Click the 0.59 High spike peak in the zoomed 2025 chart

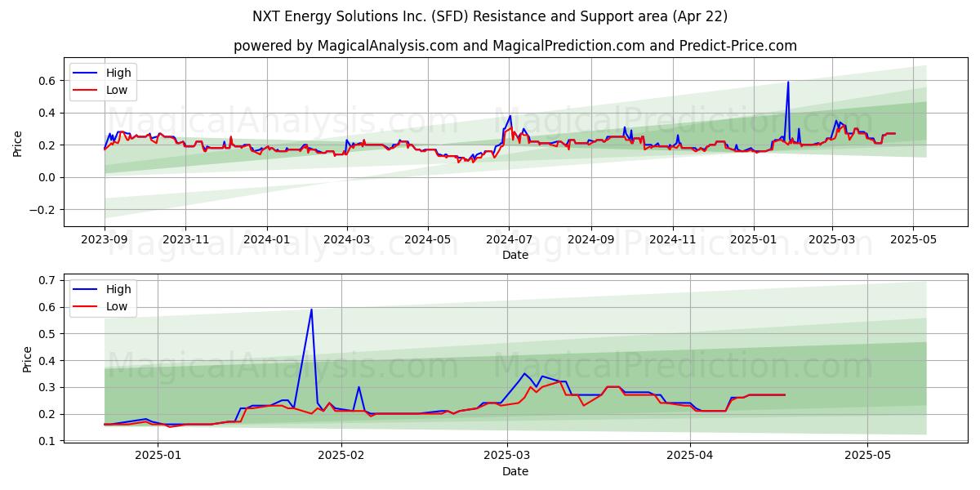coord(311,310)
